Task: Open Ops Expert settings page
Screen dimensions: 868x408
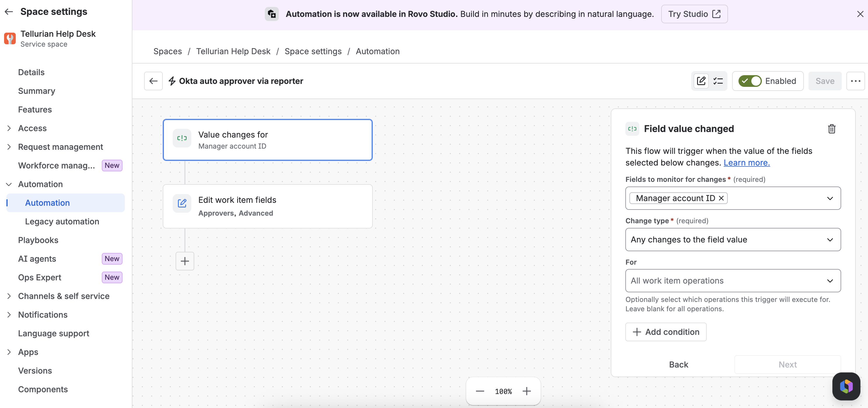Action: pyautogui.click(x=39, y=277)
